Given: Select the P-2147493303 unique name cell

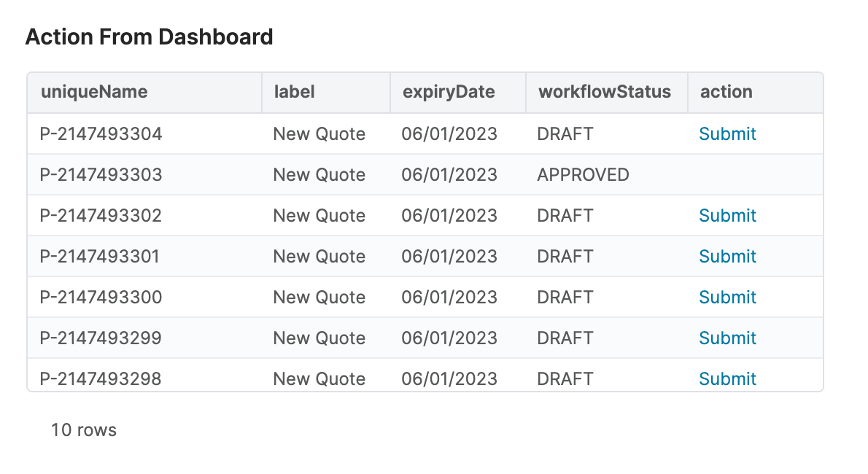Looking at the screenshot, I should pos(101,175).
